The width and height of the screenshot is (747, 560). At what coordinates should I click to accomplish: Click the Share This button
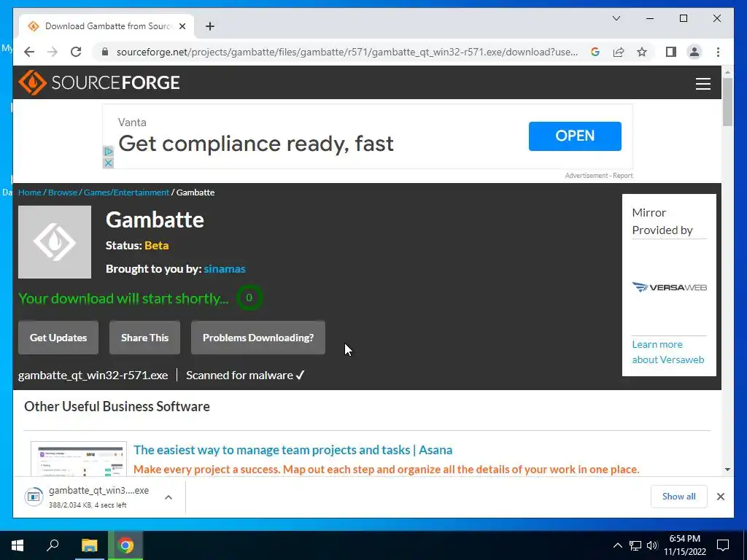click(145, 338)
